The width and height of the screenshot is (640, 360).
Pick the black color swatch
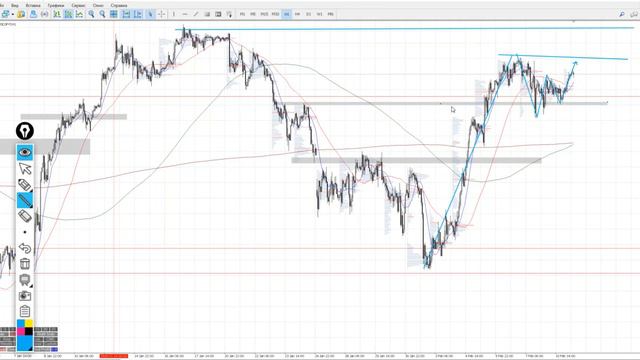[x=29, y=332]
